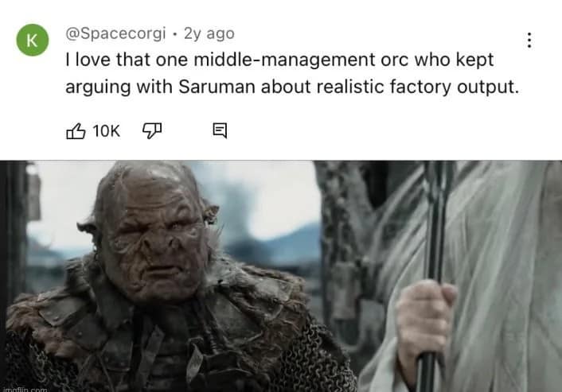Click the word Saruman in the comment
562x392 pixels.
pyautogui.click(x=217, y=87)
